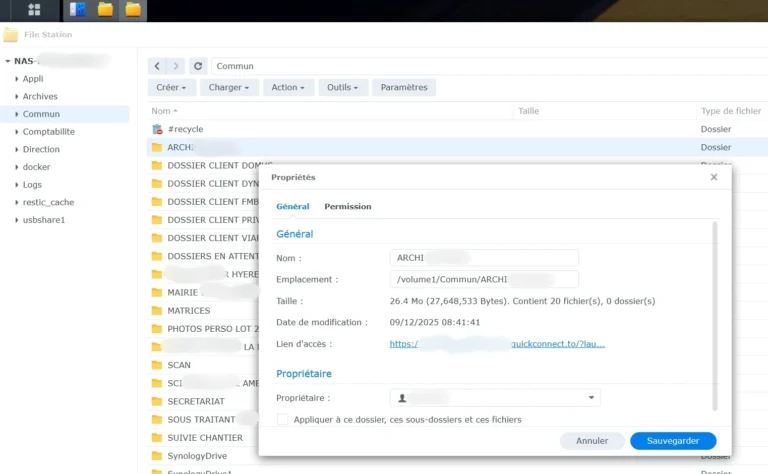Image resolution: width=768 pixels, height=474 pixels.
Task: Click the Propriétés dialog vertical scrollbar
Action: pos(715,316)
